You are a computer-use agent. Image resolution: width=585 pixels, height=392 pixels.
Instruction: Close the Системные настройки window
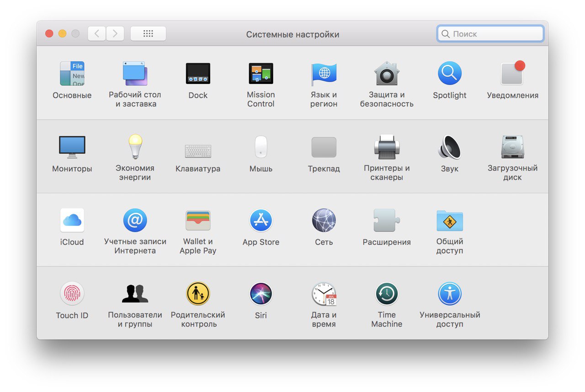tap(49, 34)
